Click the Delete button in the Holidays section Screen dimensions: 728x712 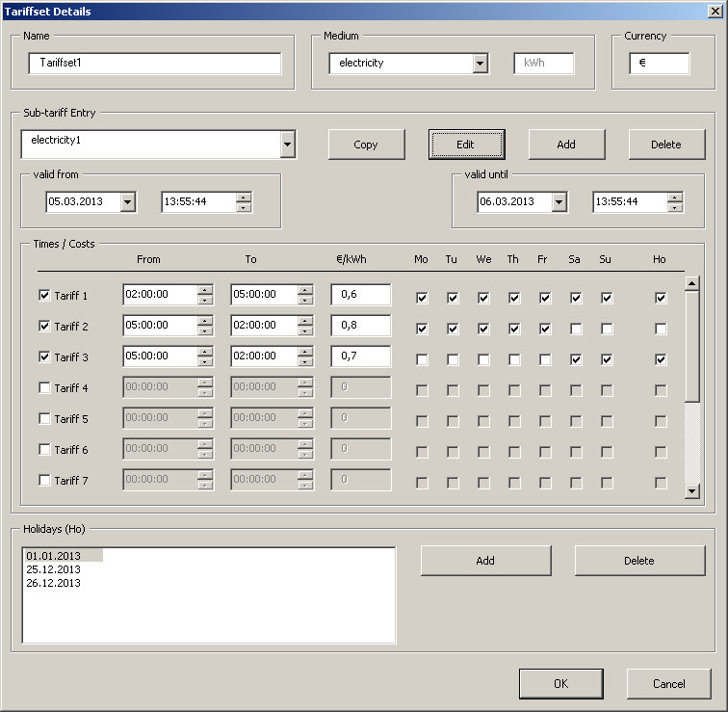(x=639, y=561)
